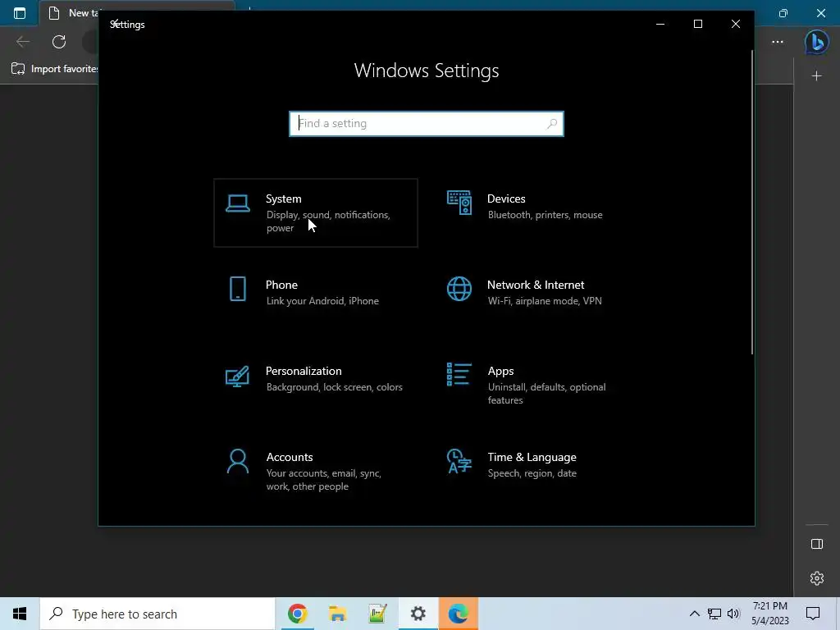Minimize the Settings window
The width and height of the screenshot is (840, 630).
(x=660, y=24)
